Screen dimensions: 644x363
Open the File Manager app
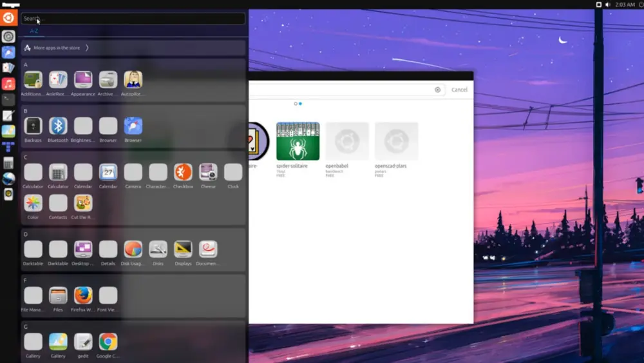click(33, 295)
